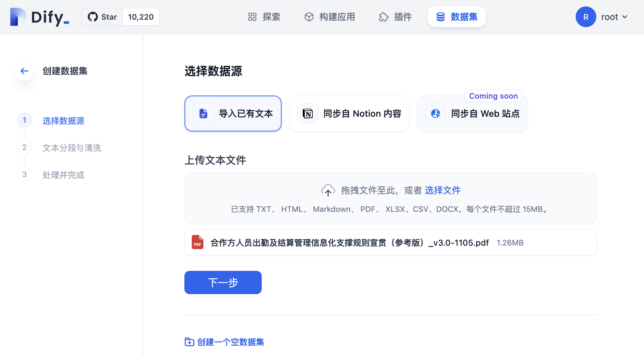Click the Web globe icon
644x356 pixels.
coord(435,114)
